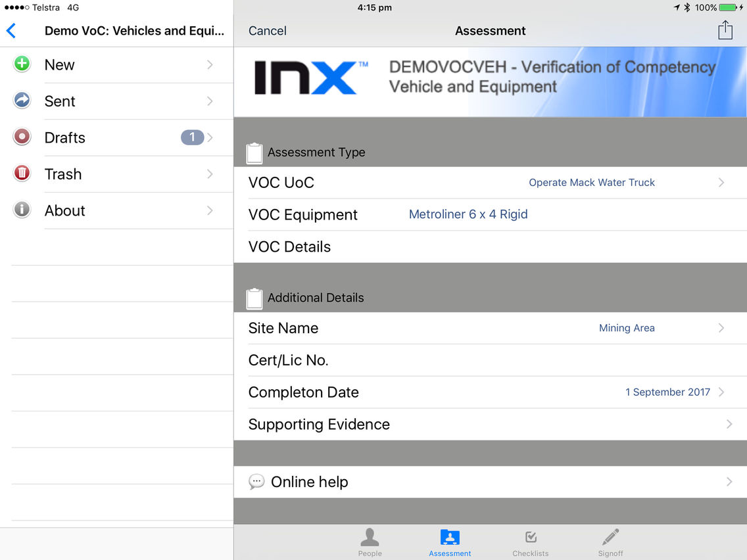Tap the grey About info icon
The image size is (747, 560).
point(22,210)
